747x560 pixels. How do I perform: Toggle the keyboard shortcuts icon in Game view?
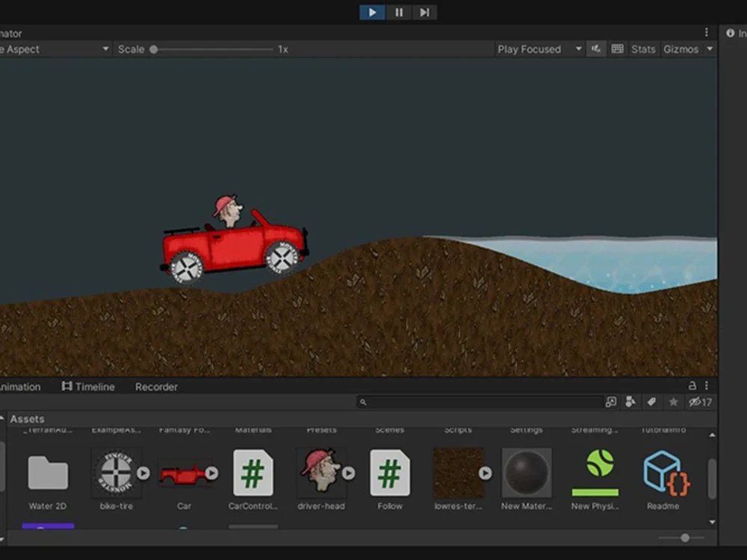[617, 49]
